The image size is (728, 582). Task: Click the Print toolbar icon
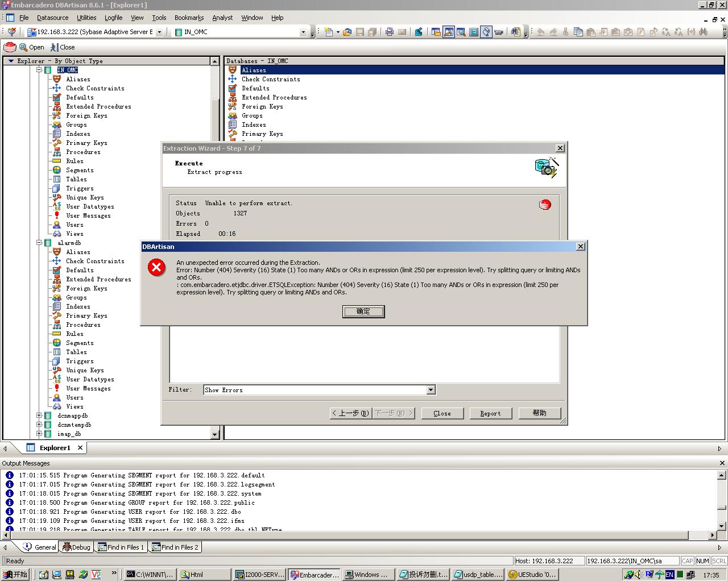point(390,32)
